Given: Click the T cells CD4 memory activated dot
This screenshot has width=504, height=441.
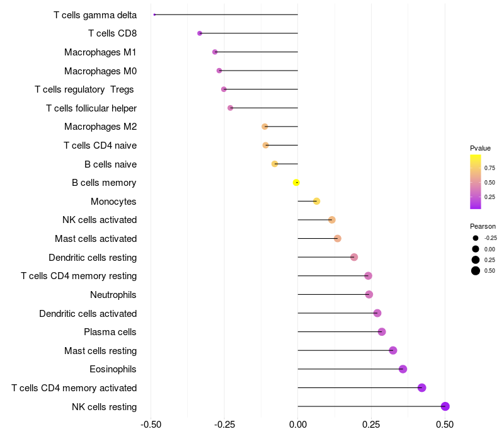Looking at the screenshot, I should tap(421, 388).
